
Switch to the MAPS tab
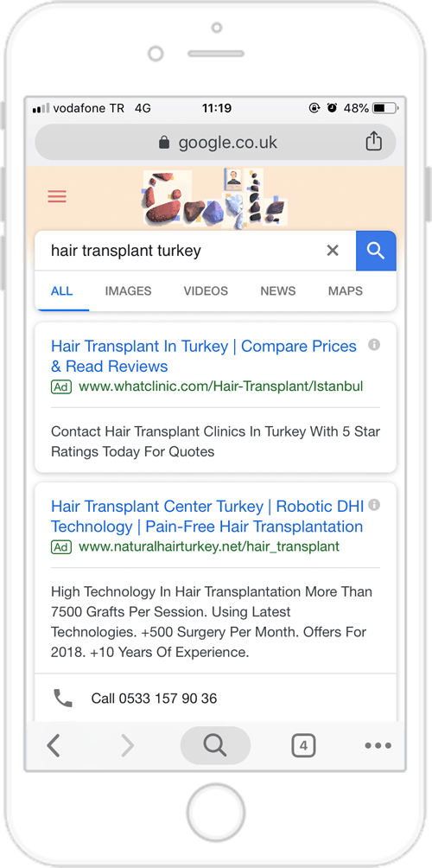346,291
